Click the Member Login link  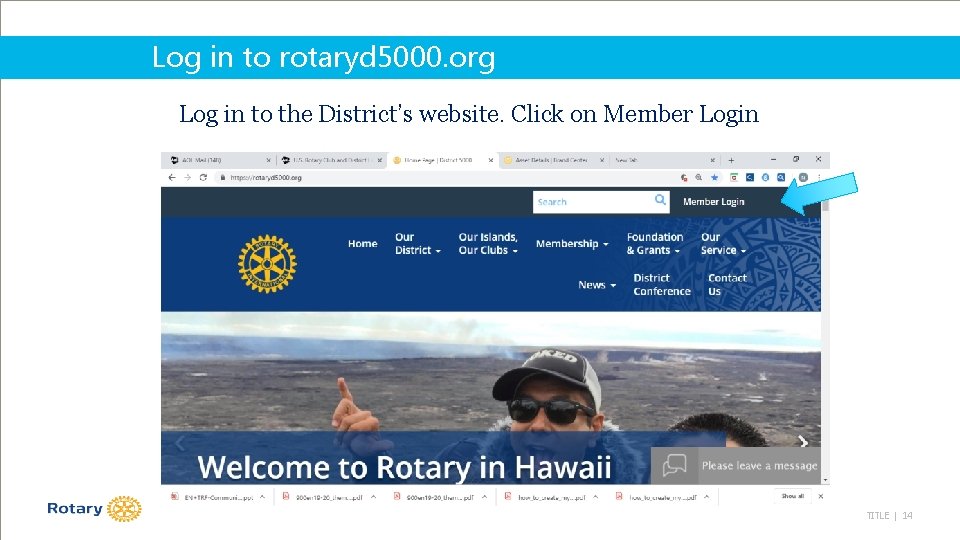(713, 201)
